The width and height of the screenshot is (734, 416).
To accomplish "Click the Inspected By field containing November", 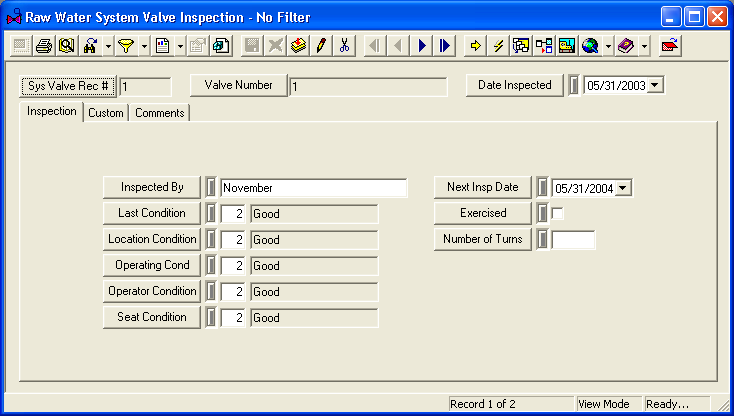I will [x=314, y=188].
